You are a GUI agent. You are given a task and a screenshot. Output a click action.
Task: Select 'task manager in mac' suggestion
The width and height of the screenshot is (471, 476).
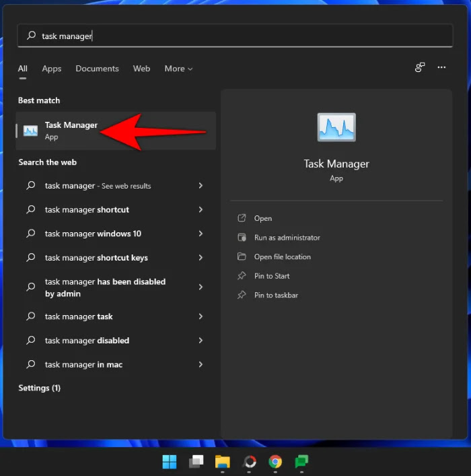point(116,364)
